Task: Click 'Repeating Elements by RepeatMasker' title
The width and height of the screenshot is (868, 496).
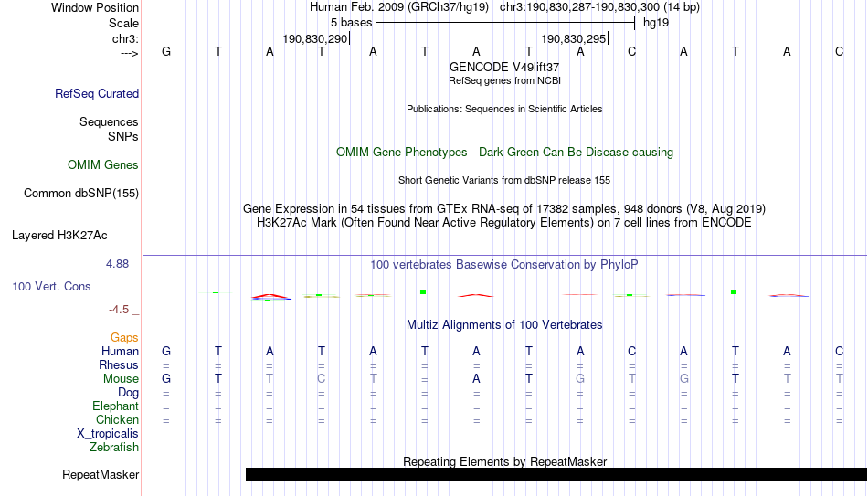Action: tap(504, 461)
